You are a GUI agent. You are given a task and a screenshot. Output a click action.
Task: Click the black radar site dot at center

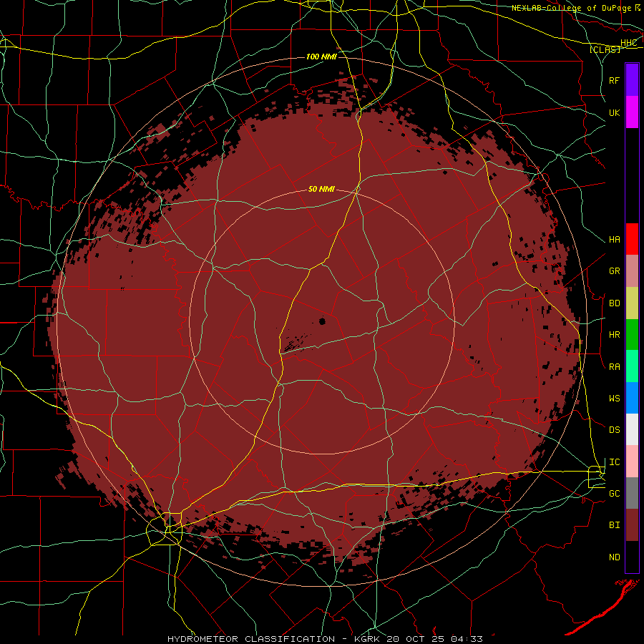tap(322, 321)
